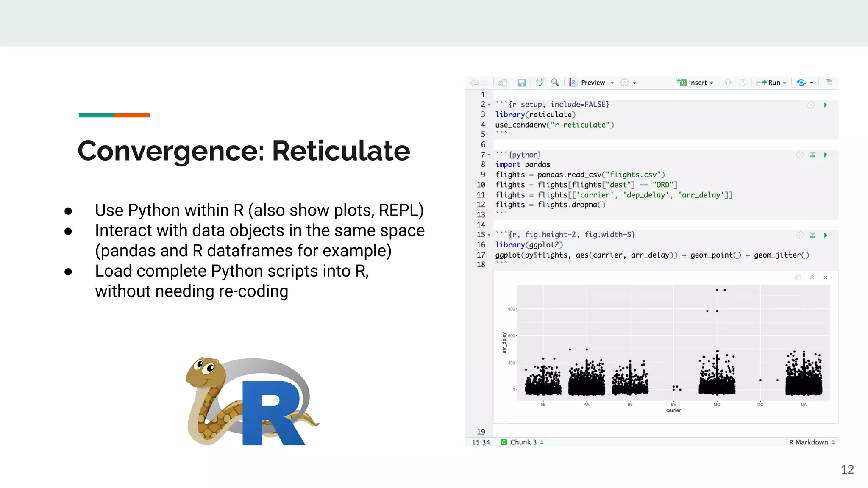Viewport: 868px width, 488px height.
Task: Click the scatter plot output image
Action: (x=666, y=347)
